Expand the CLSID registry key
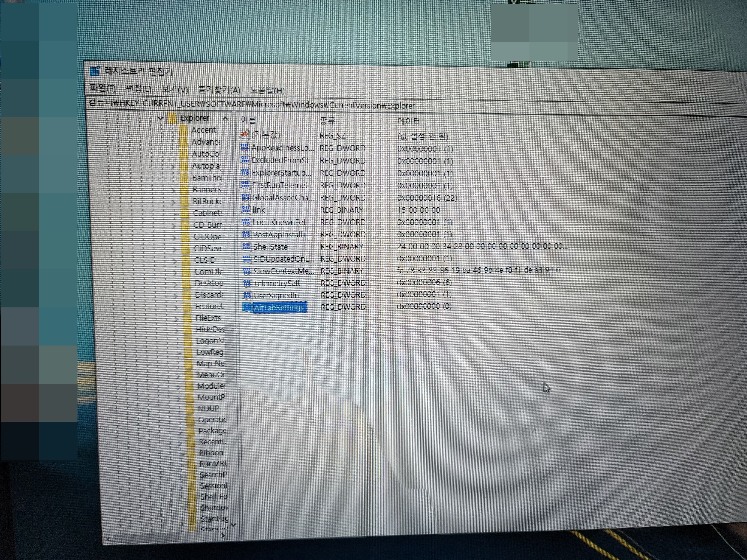The height and width of the screenshot is (560, 747). point(174,261)
